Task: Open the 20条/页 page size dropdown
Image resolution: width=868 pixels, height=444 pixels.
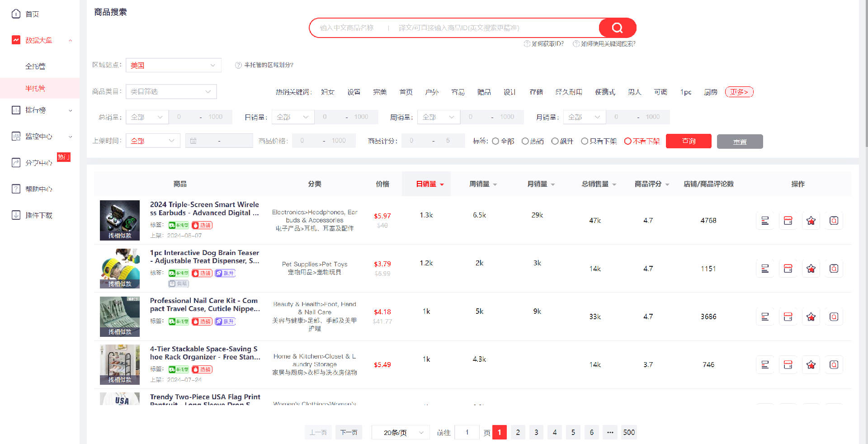Action: click(401, 432)
